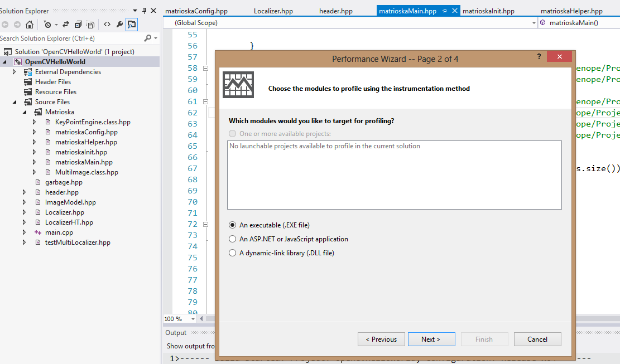The image size is (620, 364).
Task: Click the View Code icon in Solution Explorer
Action: [107, 25]
